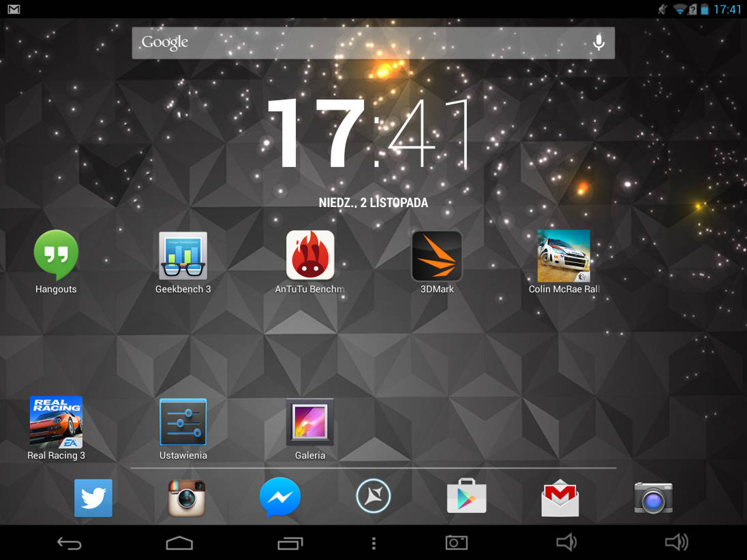Open the app drawer button
The image size is (747, 560).
[x=373, y=496]
